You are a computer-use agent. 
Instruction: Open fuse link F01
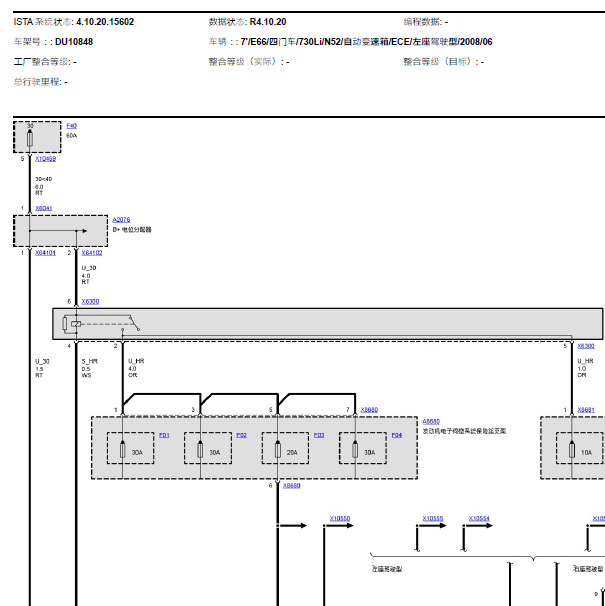(x=164, y=435)
